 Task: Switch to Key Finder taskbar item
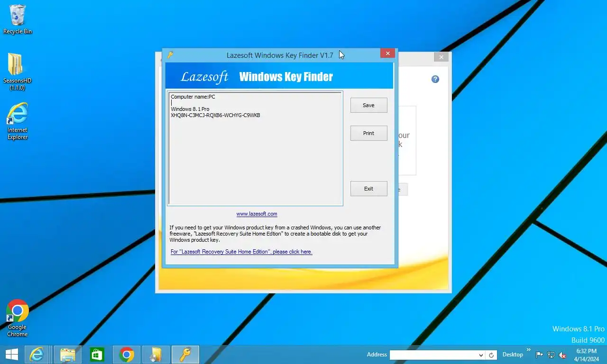point(185,355)
